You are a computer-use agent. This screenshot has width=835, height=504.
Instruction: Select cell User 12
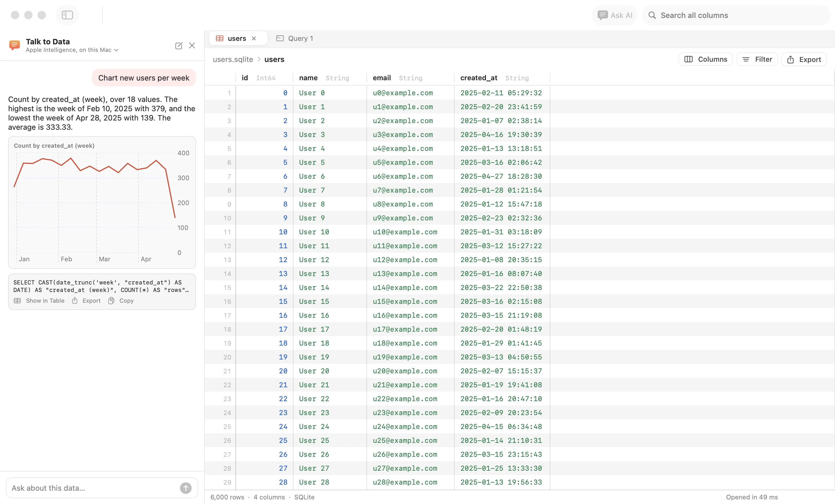pos(330,260)
